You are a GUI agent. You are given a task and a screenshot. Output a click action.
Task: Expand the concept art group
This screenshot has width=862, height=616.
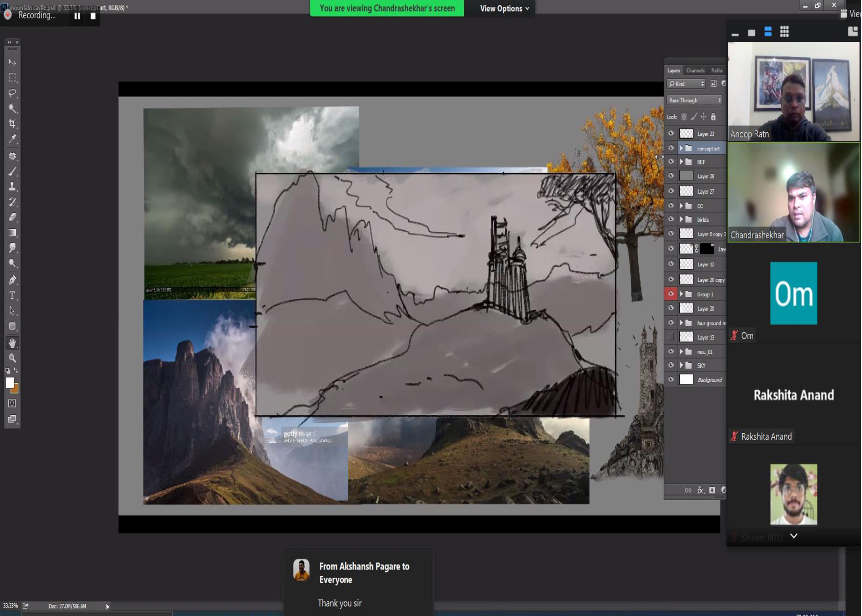point(681,148)
